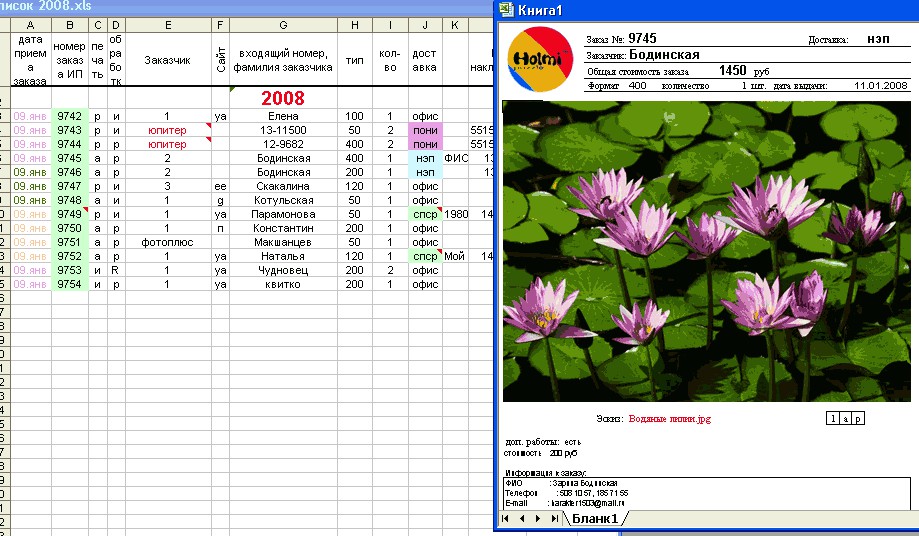
Task: Click Excel icon in Книга1 title bar
Action: click(506, 9)
